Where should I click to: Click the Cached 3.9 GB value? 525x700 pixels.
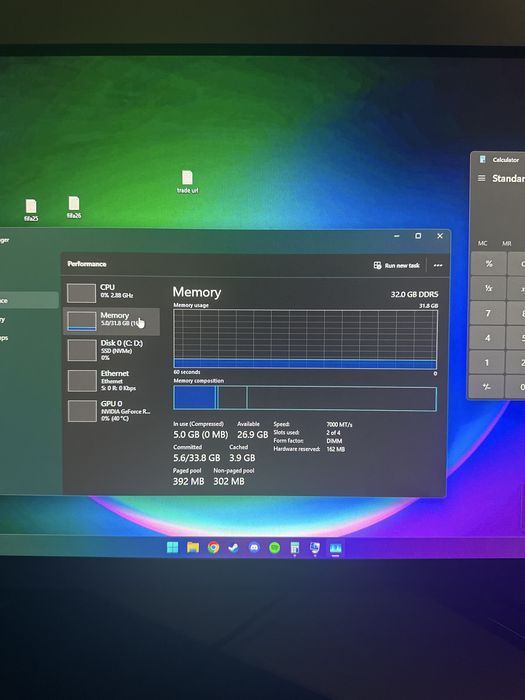click(242, 458)
